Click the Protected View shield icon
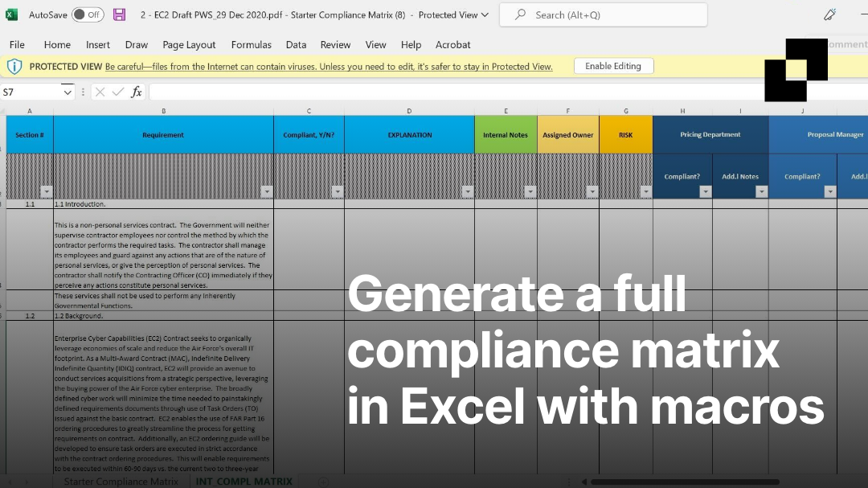The width and height of the screenshot is (868, 488). pyautogui.click(x=14, y=66)
